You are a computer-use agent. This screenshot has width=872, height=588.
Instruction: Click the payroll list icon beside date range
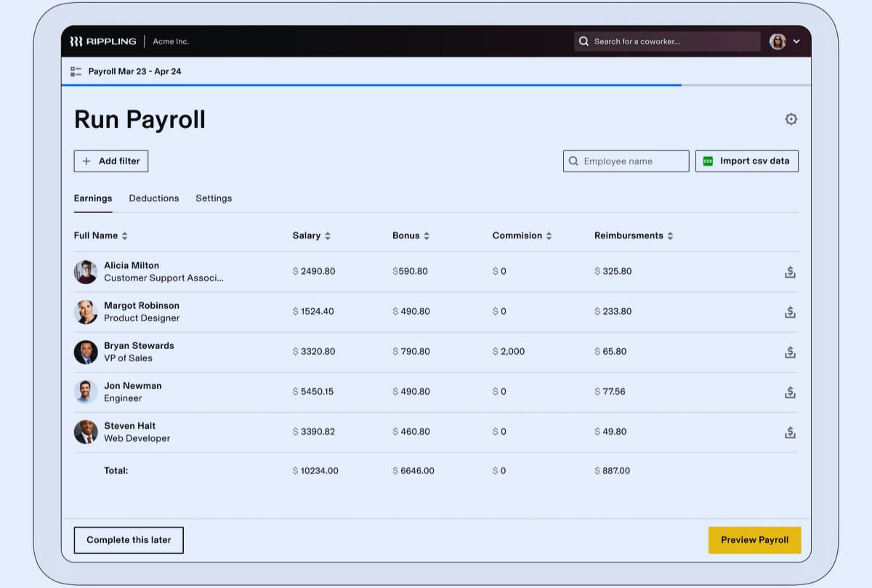[76, 71]
